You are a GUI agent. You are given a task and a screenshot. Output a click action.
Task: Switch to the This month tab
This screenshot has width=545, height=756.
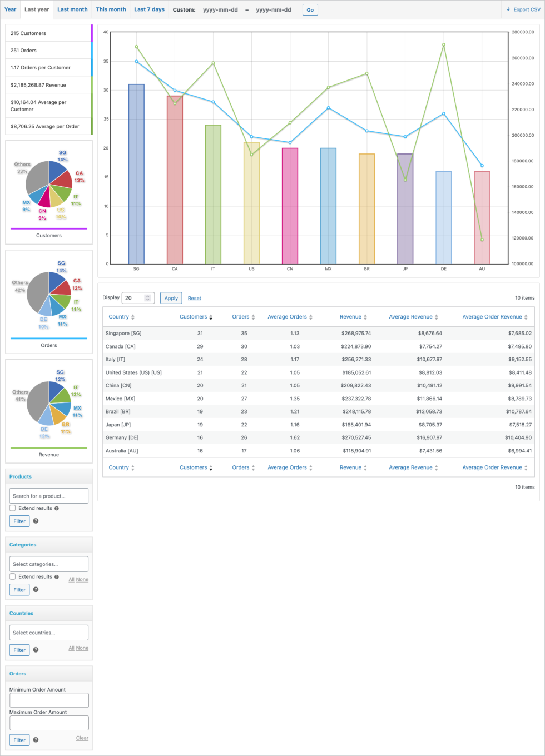point(111,9)
